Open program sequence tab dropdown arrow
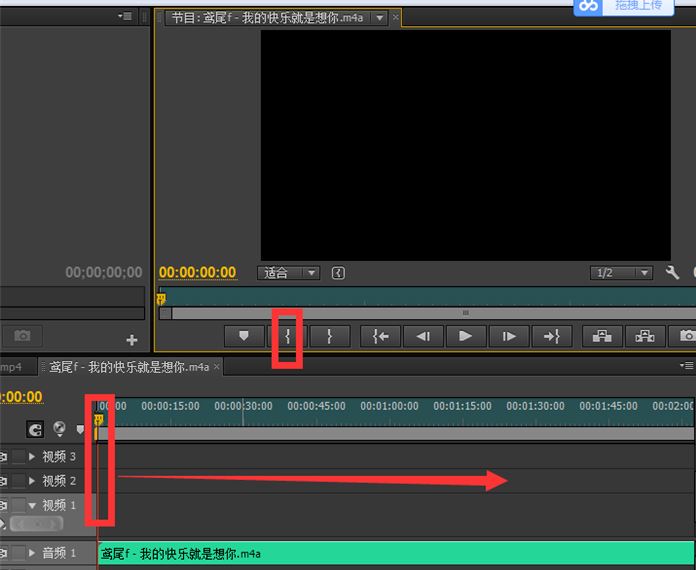Viewport: 696px width, 570px height. 380,18
